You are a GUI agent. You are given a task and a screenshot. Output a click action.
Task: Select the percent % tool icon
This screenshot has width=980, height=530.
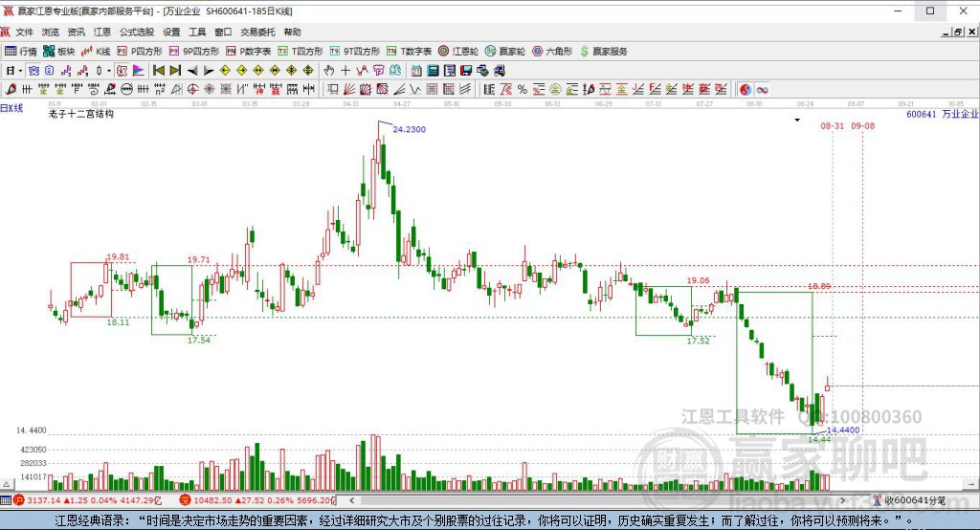click(x=522, y=89)
